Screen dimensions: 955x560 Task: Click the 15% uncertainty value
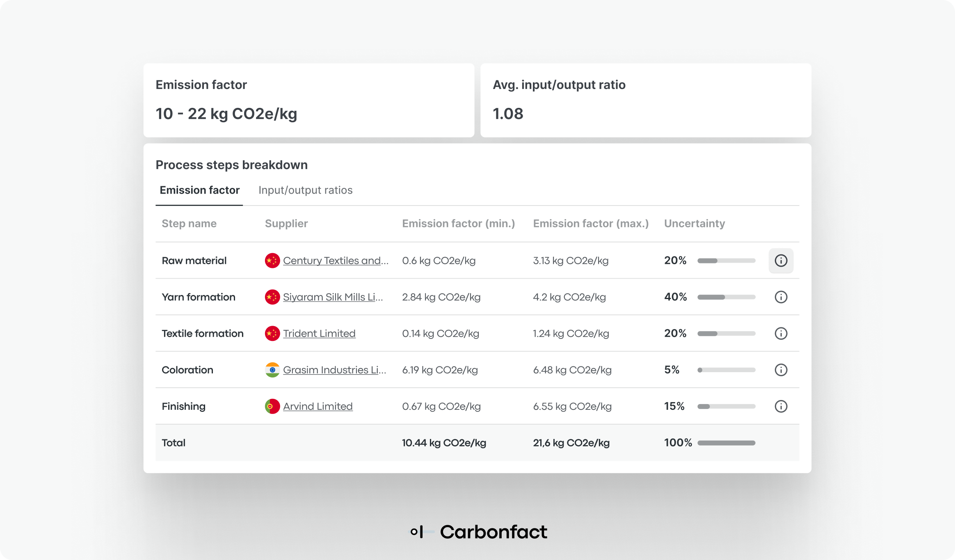[x=674, y=407]
